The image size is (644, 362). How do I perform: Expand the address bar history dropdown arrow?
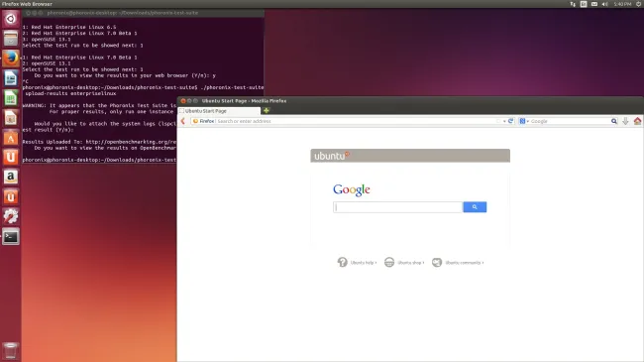click(504, 121)
